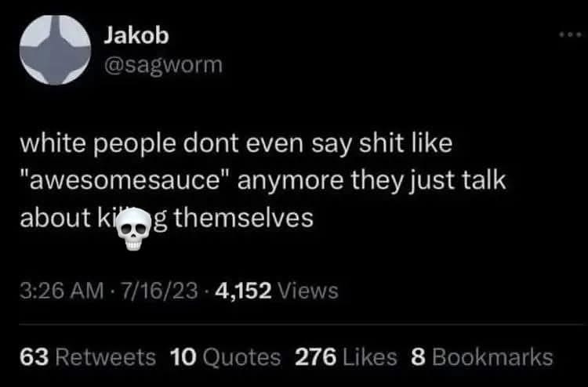Open the Likes list
The width and height of the screenshot is (588, 387).
click(346, 356)
